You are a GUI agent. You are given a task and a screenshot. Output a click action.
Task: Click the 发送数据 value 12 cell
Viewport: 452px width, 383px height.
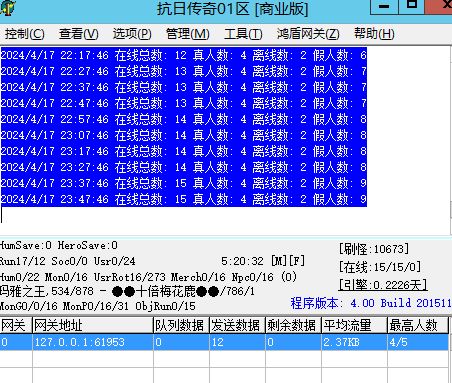237,342
